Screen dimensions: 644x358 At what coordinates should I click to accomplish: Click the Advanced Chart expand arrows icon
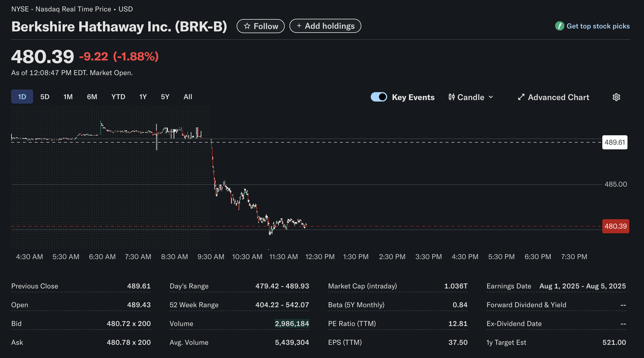click(521, 97)
